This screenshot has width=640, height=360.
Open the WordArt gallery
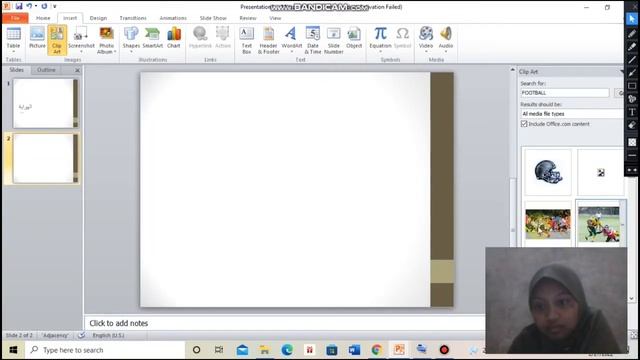291,40
